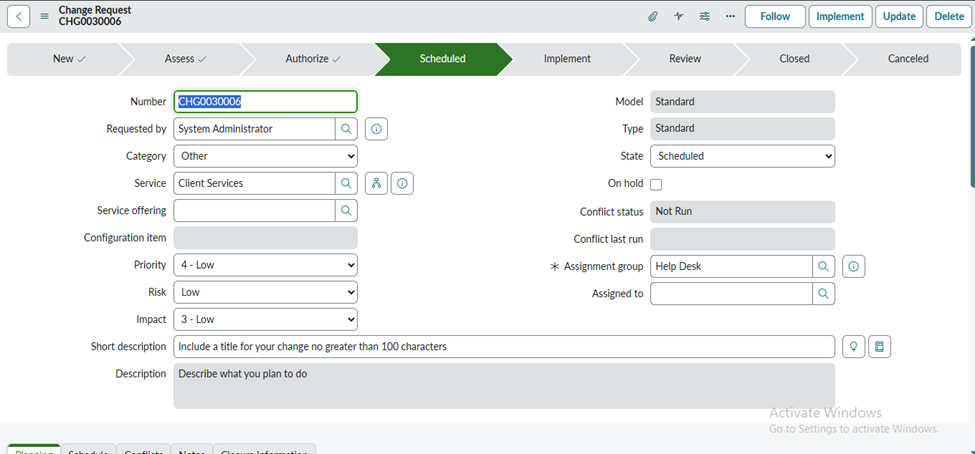975x454 pixels.
Task: Open more options ellipsis in header
Action: (730, 16)
